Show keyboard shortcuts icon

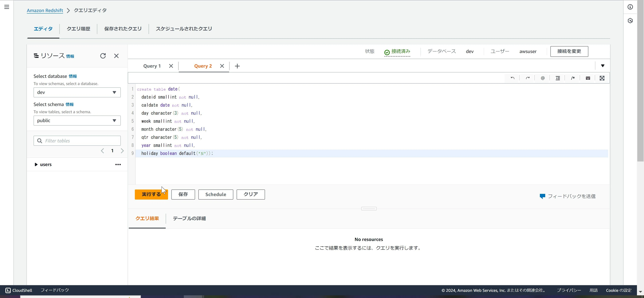tap(588, 78)
